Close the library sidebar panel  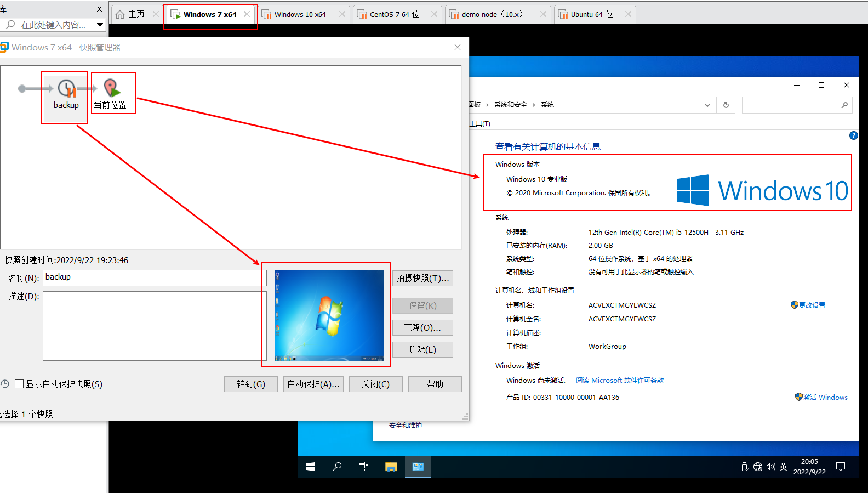point(99,9)
